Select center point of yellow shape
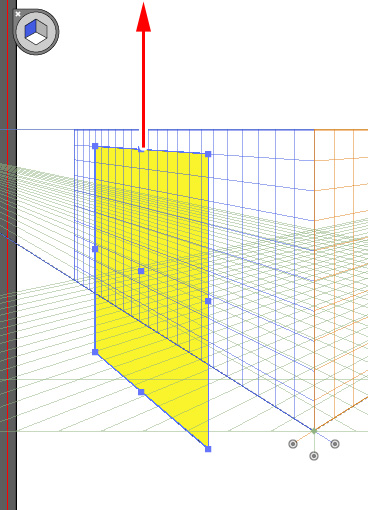The image size is (368, 510). point(141,271)
